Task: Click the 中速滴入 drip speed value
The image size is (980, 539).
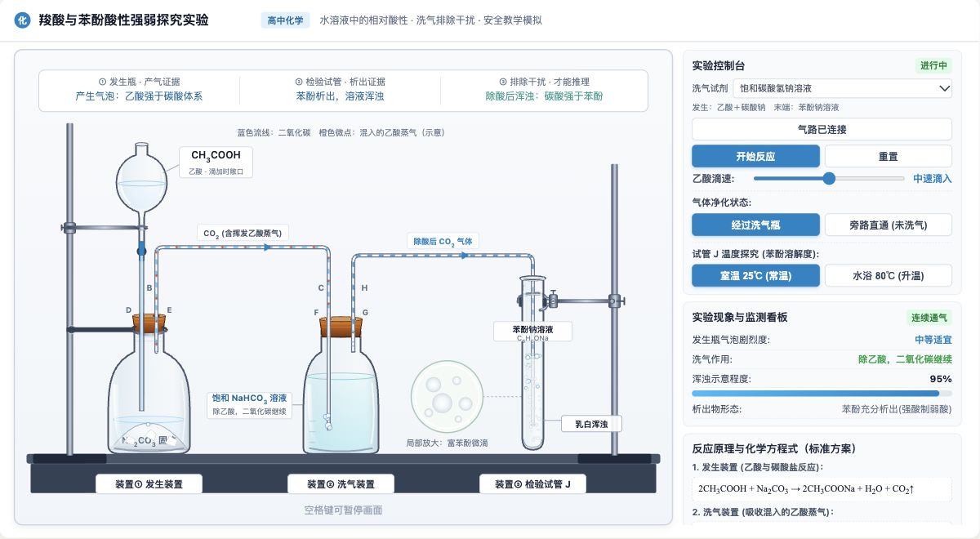Action: tap(933, 178)
